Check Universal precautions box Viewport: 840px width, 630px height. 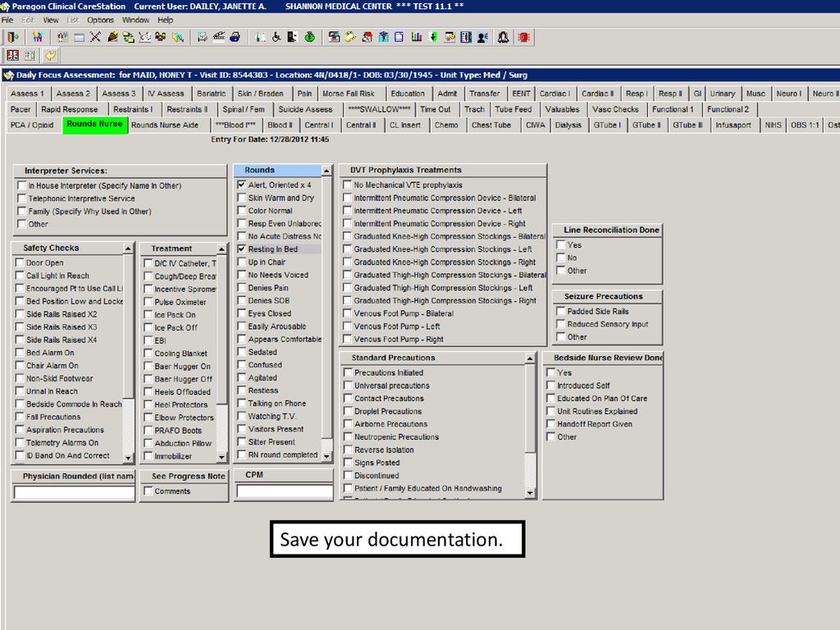[x=348, y=386]
